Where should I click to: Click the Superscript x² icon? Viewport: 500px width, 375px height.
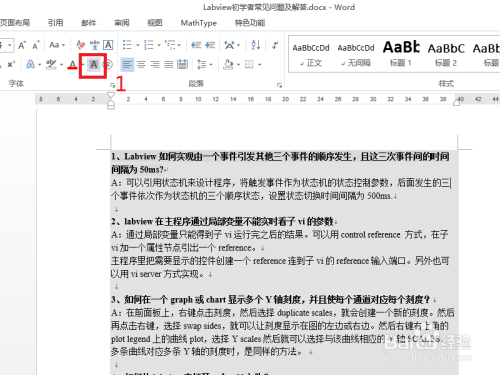11,64
